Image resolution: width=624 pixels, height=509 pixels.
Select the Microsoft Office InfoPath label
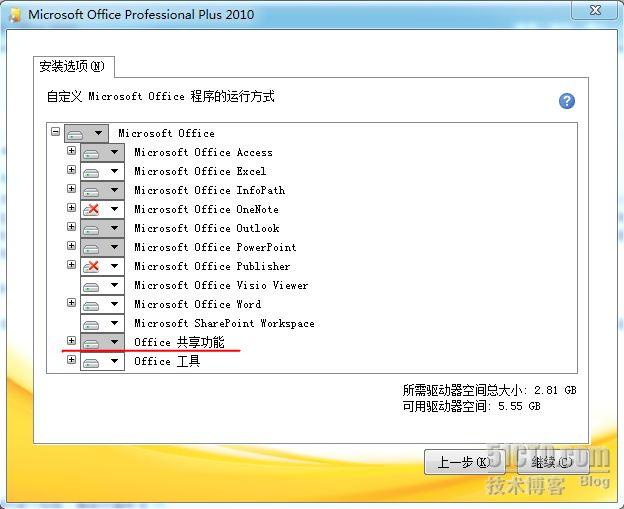click(x=210, y=191)
